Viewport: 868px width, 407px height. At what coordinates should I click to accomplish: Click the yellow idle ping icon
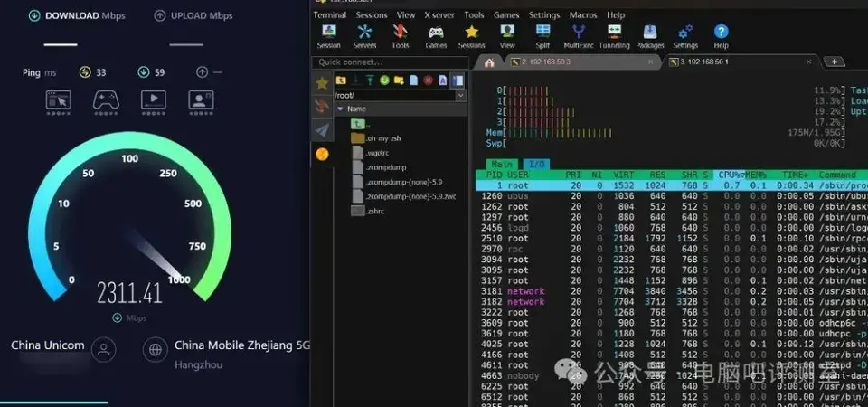85,72
